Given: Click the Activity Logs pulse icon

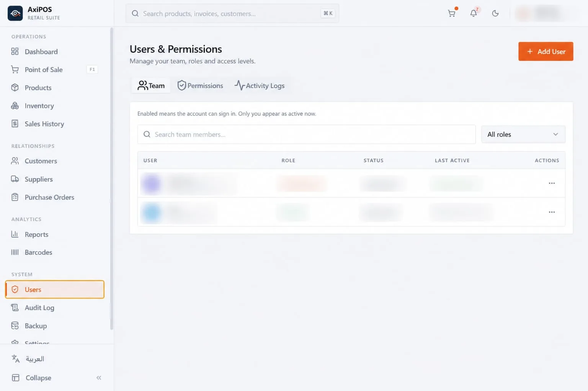Looking at the screenshot, I should 239,85.
